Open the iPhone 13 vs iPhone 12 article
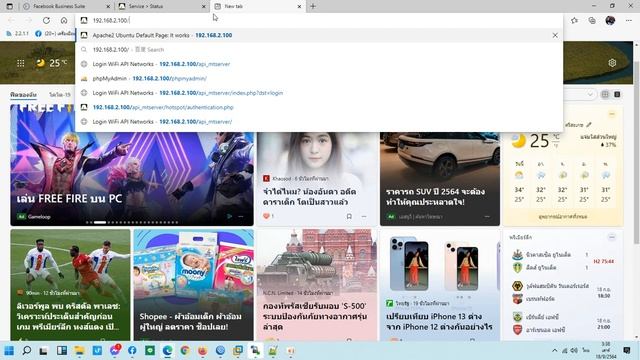 (440, 284)
